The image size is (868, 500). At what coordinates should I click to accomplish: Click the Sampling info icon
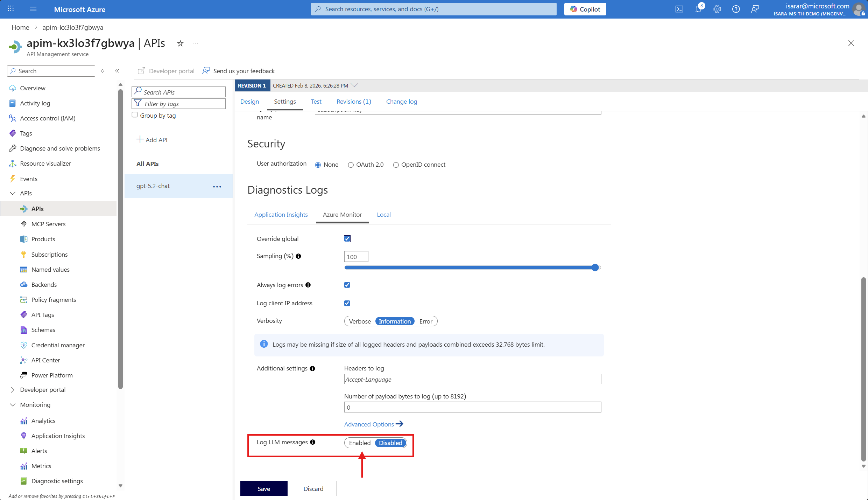[298, 256]
